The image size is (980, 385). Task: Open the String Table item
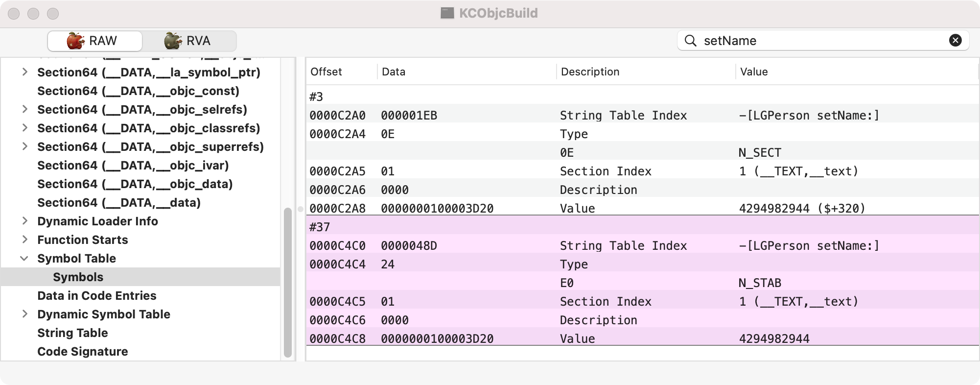(72, 333)
